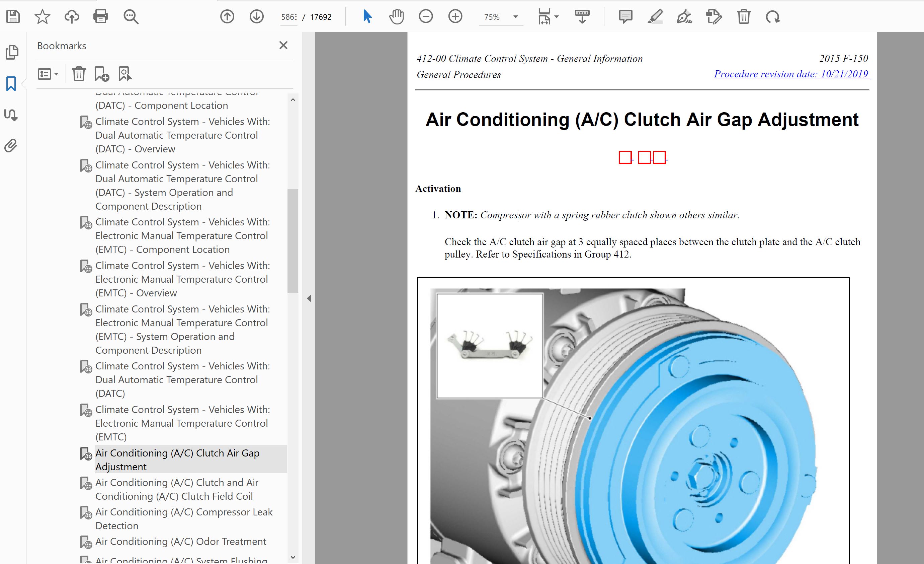Open bookmarks options dropdown menu
This screenshot has height=564, width=924.
[x=48, y=74]
